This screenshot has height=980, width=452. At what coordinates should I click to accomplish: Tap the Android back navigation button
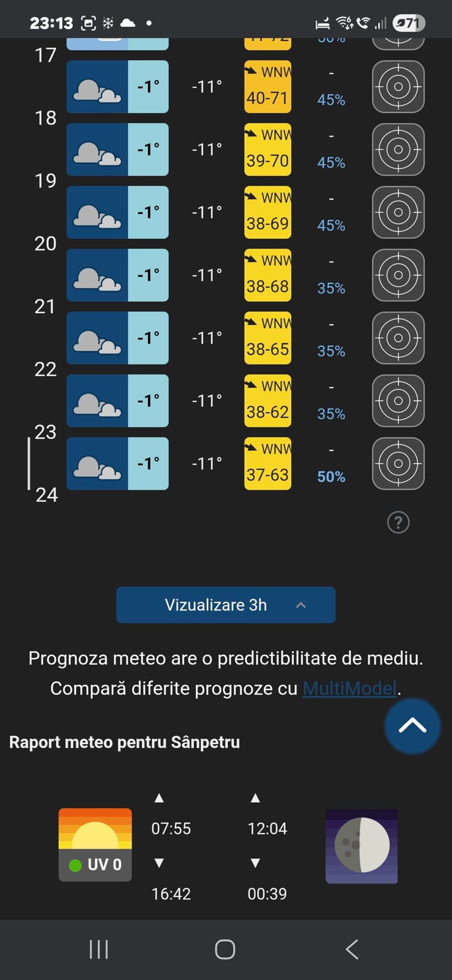click(352, 949)
